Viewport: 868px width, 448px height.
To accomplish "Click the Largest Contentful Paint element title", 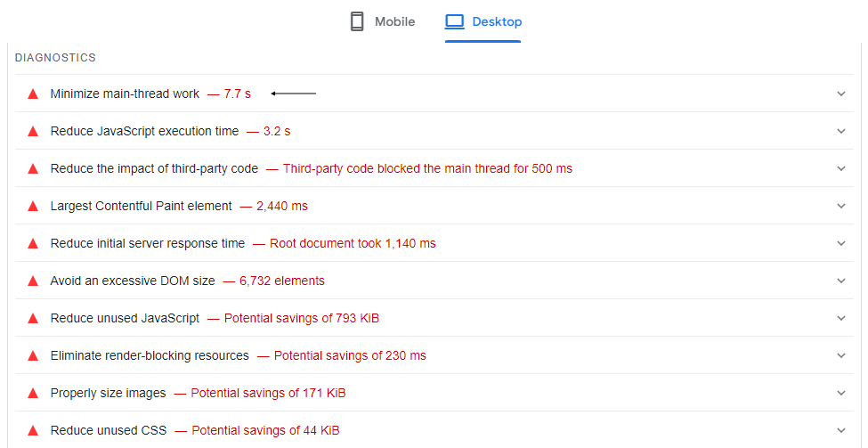I will (141, 206).
